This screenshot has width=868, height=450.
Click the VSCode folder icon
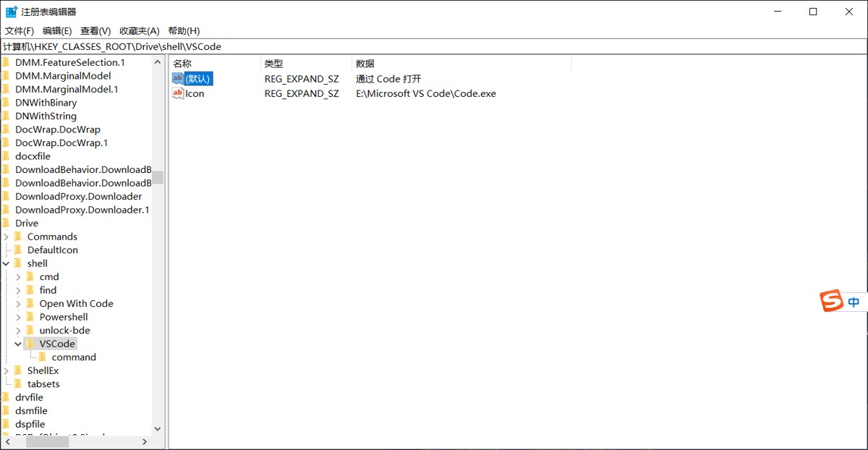30,344
